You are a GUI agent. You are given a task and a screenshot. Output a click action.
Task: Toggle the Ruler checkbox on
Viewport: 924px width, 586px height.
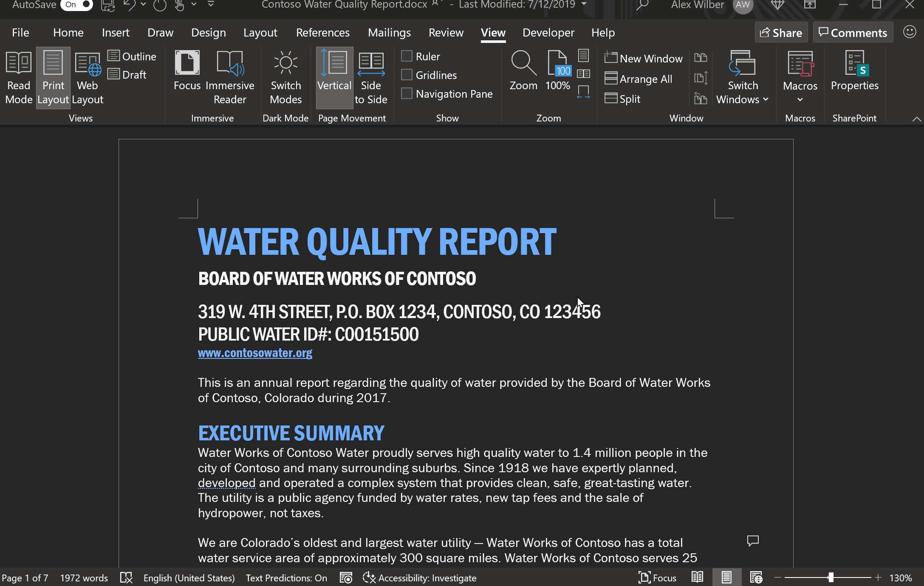(x=406, y=56)
